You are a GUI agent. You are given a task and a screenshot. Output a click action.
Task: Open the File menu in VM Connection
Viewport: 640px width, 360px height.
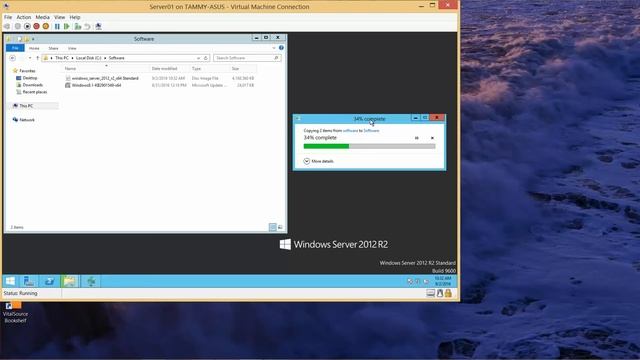[x=8, y=17]
